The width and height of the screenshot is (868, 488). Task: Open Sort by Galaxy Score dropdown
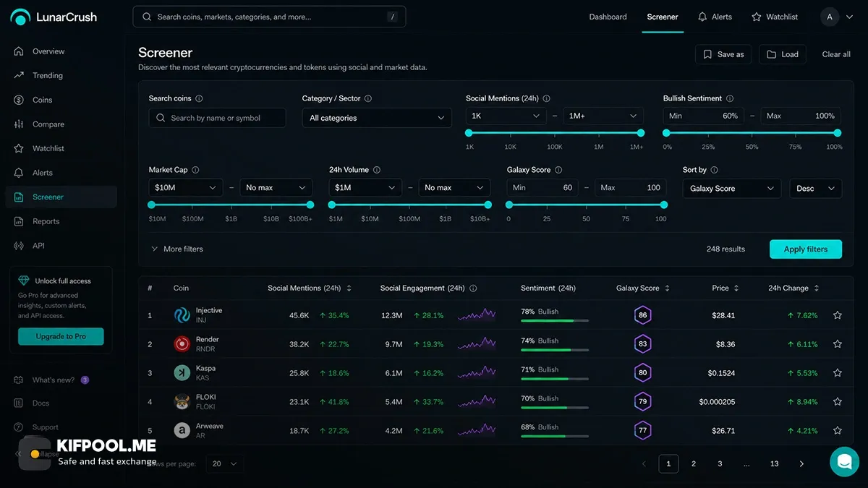732,189
